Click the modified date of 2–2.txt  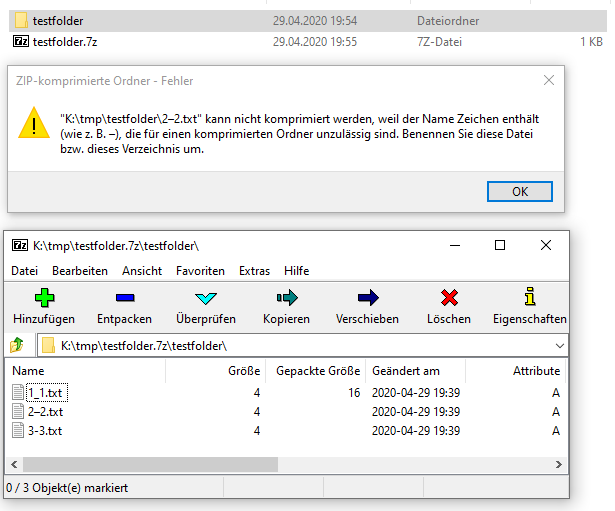coord(416,411)
